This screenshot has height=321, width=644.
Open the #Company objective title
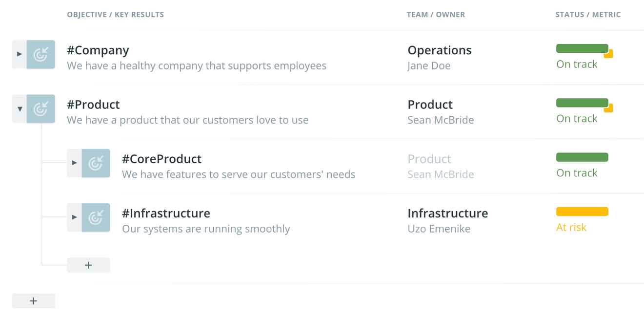98,50
